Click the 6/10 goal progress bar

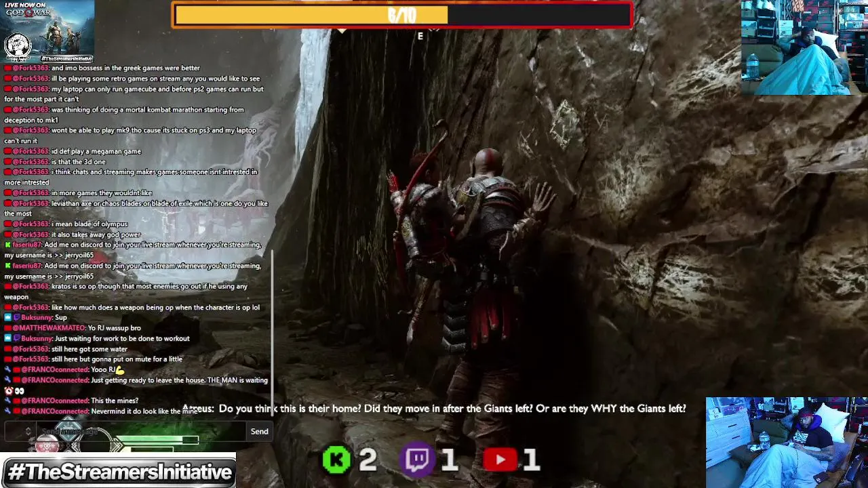(402, 16)
